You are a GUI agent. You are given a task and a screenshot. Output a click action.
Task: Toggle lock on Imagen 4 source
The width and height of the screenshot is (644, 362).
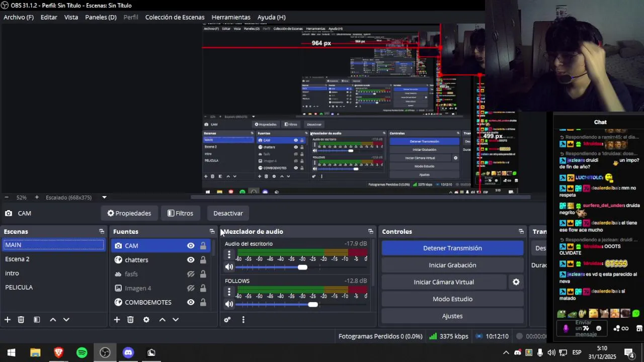click(203, 288)
